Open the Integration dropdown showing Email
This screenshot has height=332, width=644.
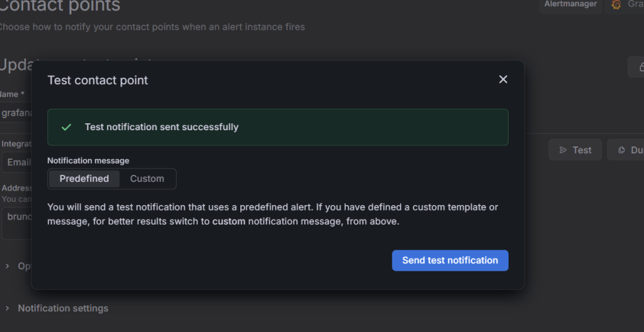[18, 162]
